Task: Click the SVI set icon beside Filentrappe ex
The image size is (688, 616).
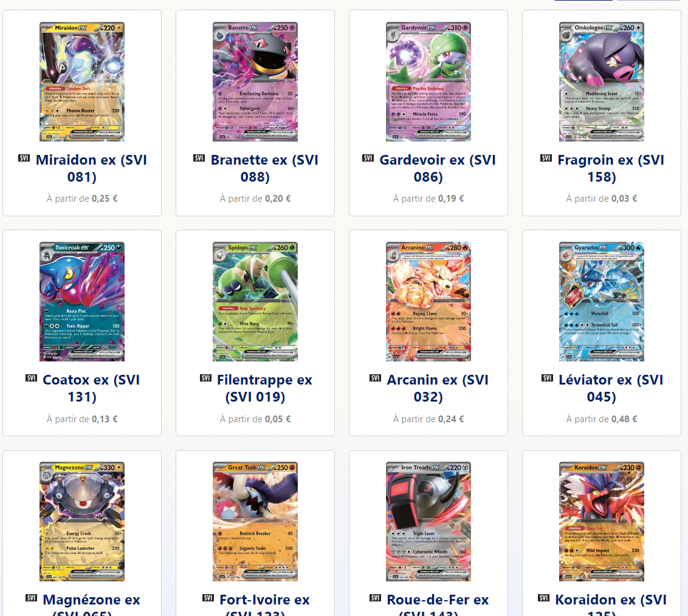Action: 205,378
